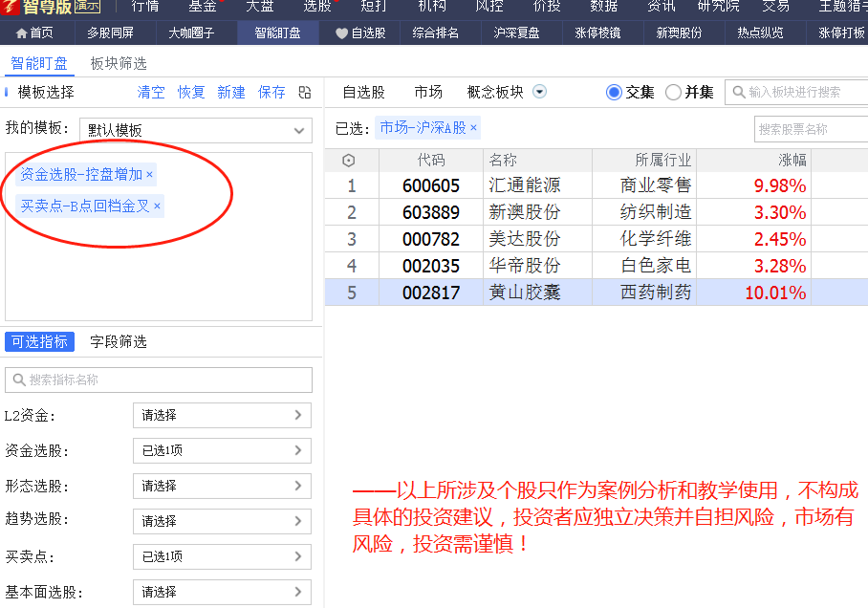The height and width of the screenshot is (608, 868).
Task: Go to the 大咖圈子 navigation tab
Action: (x=191, y=33)
